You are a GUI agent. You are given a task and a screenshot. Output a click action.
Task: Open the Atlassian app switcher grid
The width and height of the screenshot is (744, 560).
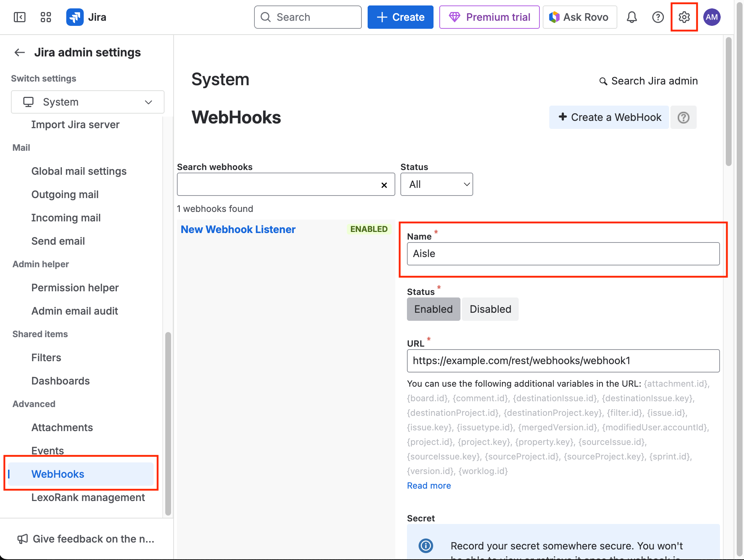click(x=45, y=17)
